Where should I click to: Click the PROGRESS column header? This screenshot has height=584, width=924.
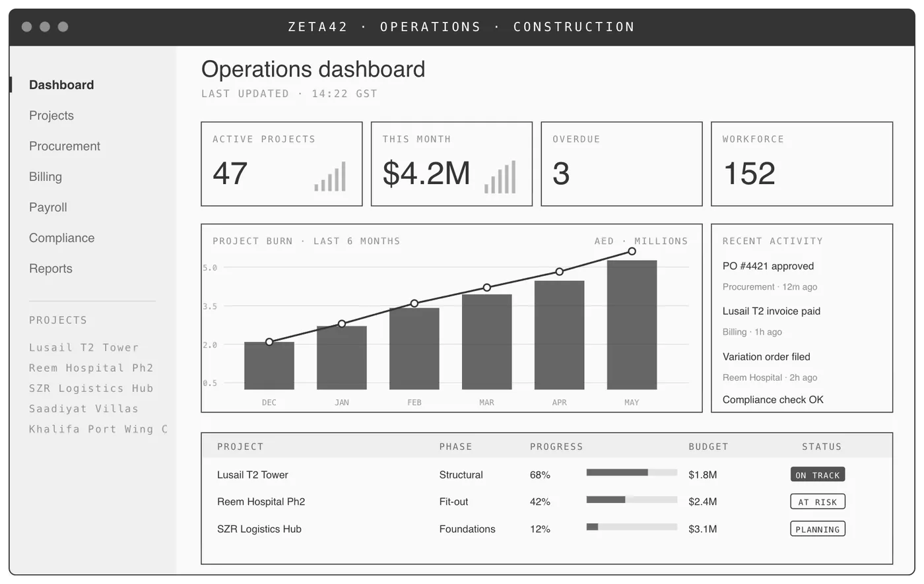coord(556,447)
